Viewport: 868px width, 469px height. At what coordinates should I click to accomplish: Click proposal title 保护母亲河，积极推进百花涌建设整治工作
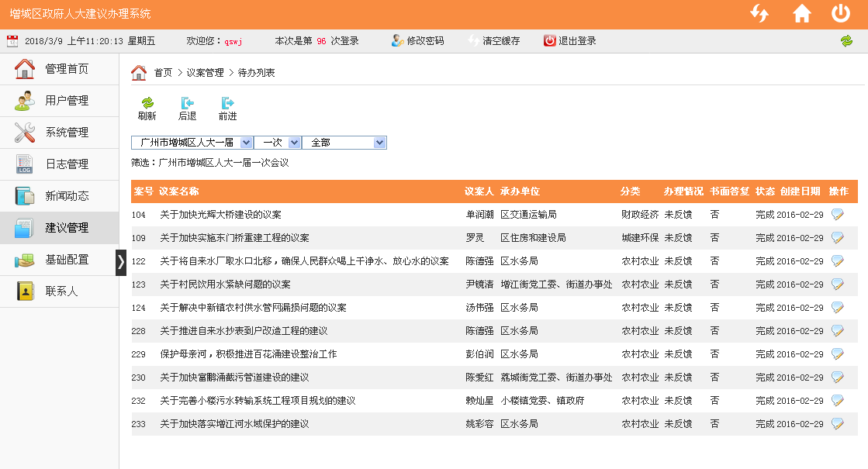248,354
